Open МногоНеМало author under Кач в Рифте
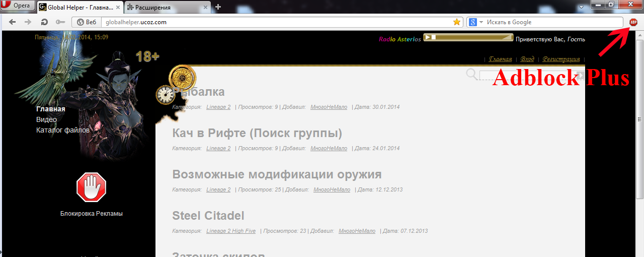Screen dimensions: 644x257 (x=329, y=148)
